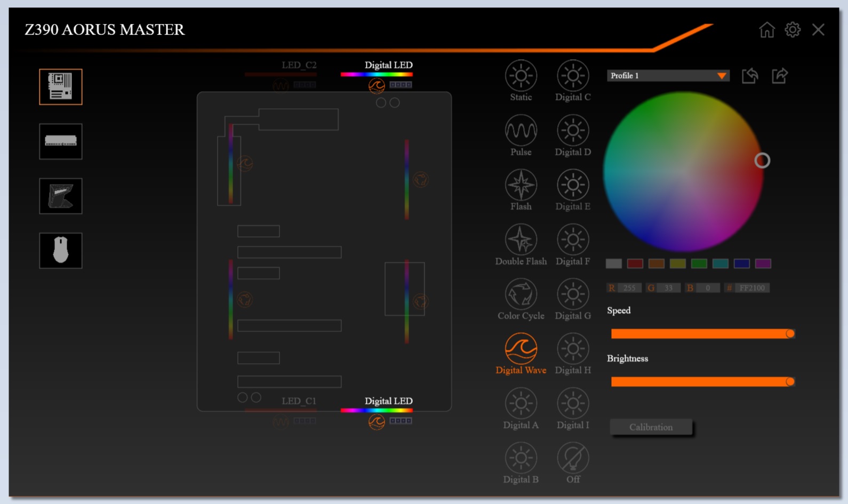Open the motherboard device section
848x504 pixels.
pos(61,87)
